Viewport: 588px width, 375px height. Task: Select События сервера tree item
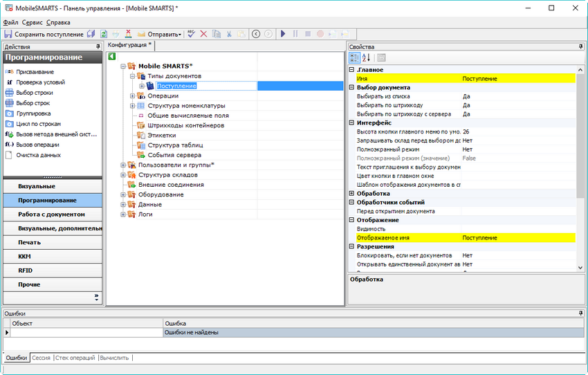coord(174,155)
